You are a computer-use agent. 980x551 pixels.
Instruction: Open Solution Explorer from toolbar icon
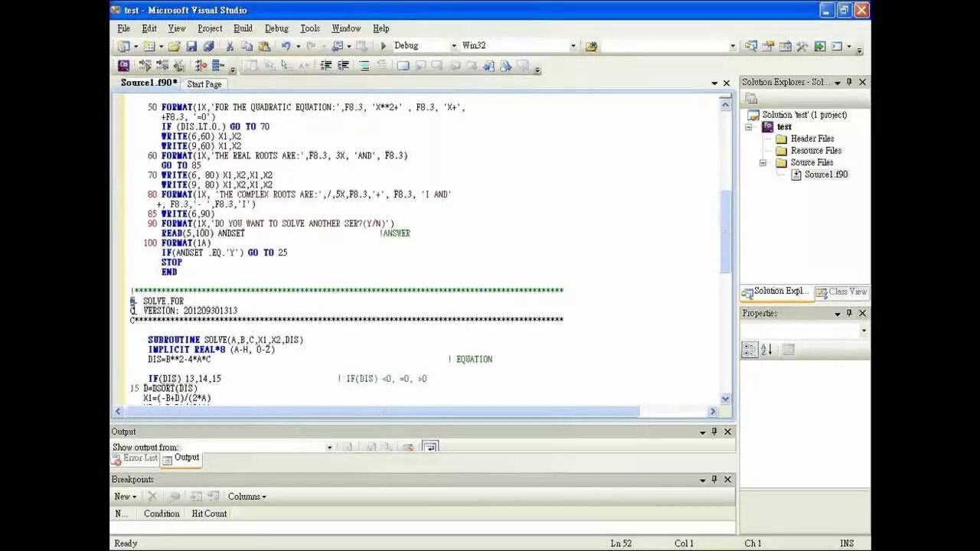pyautogui.click(x=751, y=46)
